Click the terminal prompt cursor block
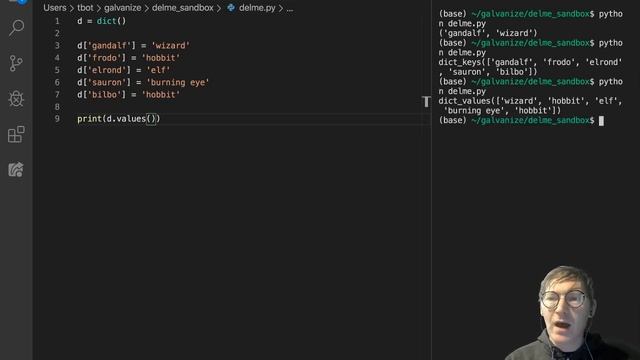The image size is (640, 360). (601, 121)
